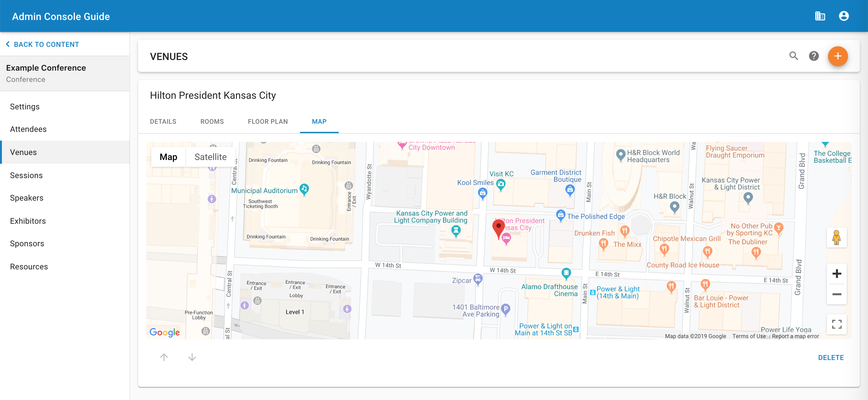Toggle fullscreen map view
The width and height of the screenshot is (868, 400).
pos(836,324)
